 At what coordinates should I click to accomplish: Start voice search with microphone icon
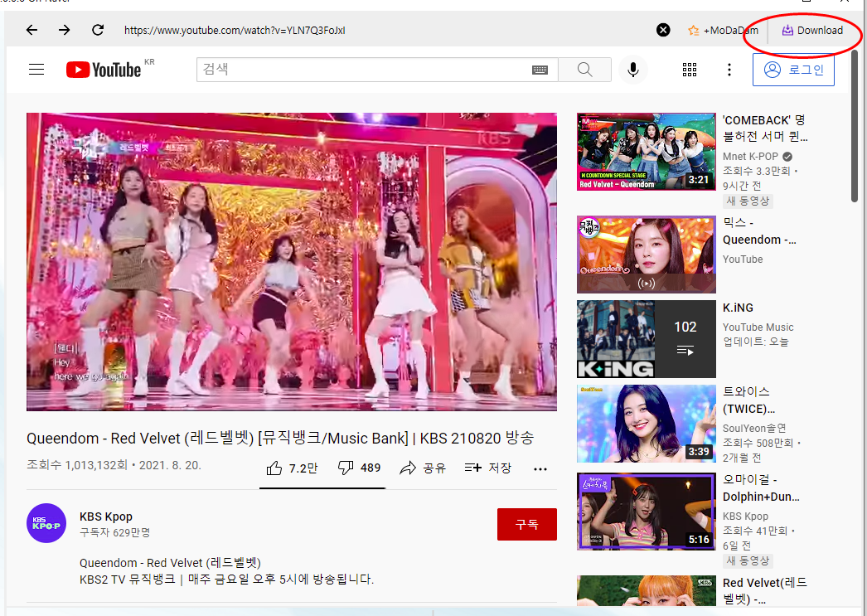tap(633, 70)
